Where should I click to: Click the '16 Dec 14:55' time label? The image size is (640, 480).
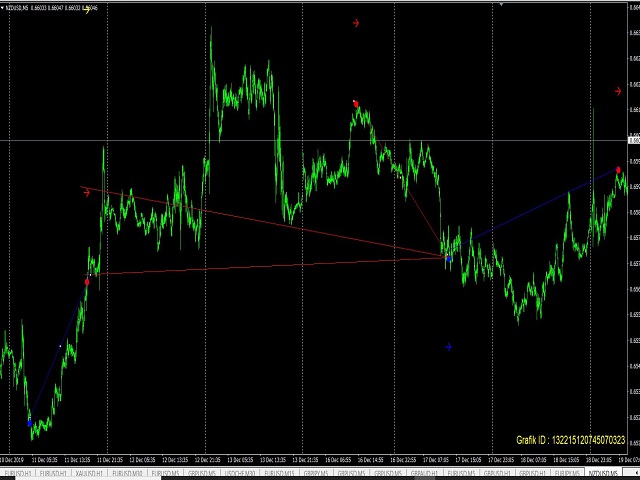(371, 460)
